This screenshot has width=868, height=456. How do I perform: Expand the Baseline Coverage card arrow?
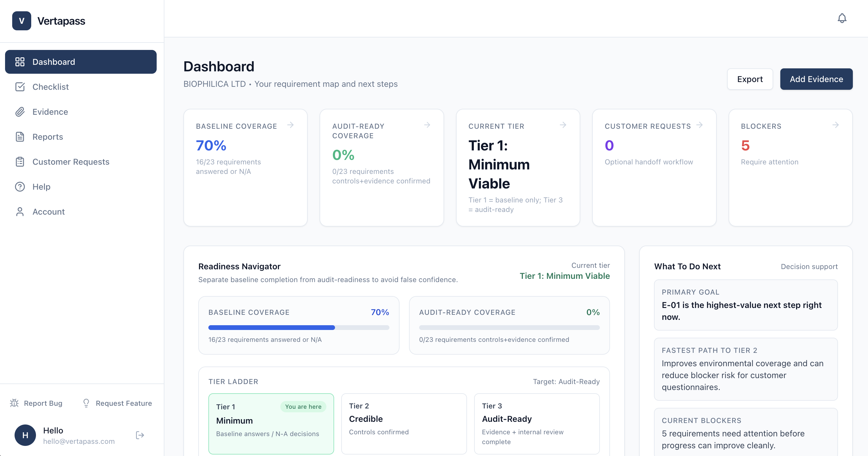tap(291, 125)
